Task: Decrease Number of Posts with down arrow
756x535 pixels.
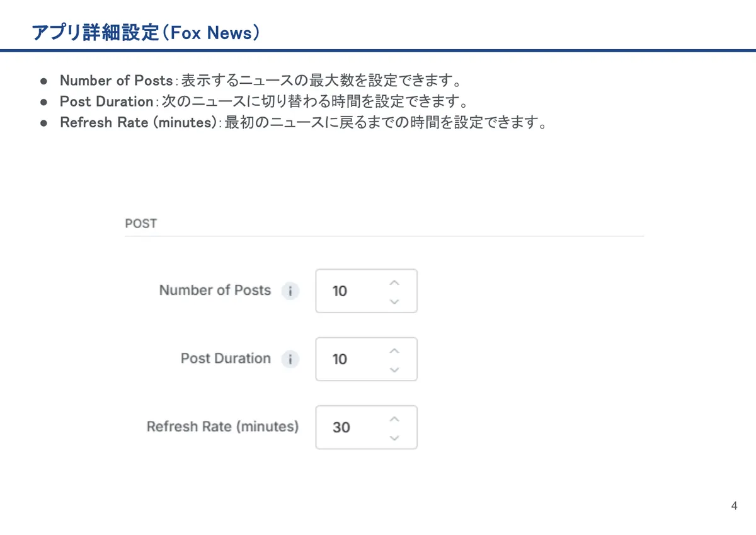Action: click(394, 301)
